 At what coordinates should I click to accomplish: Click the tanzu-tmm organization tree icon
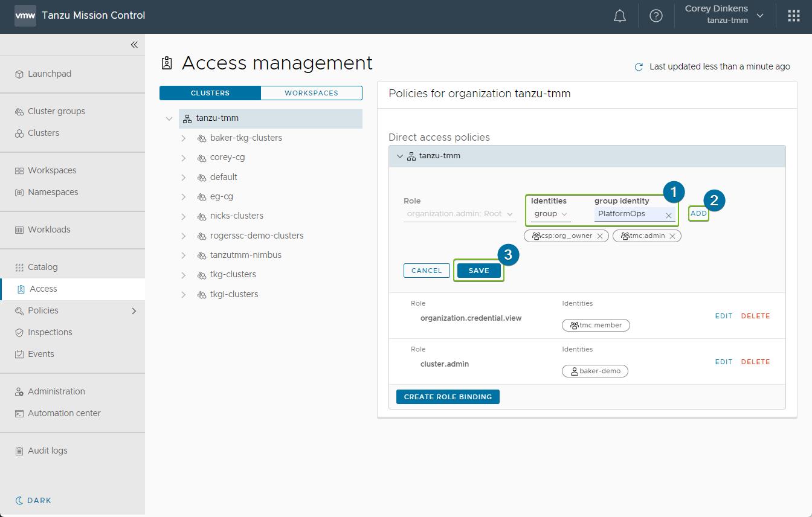[187, 119]
